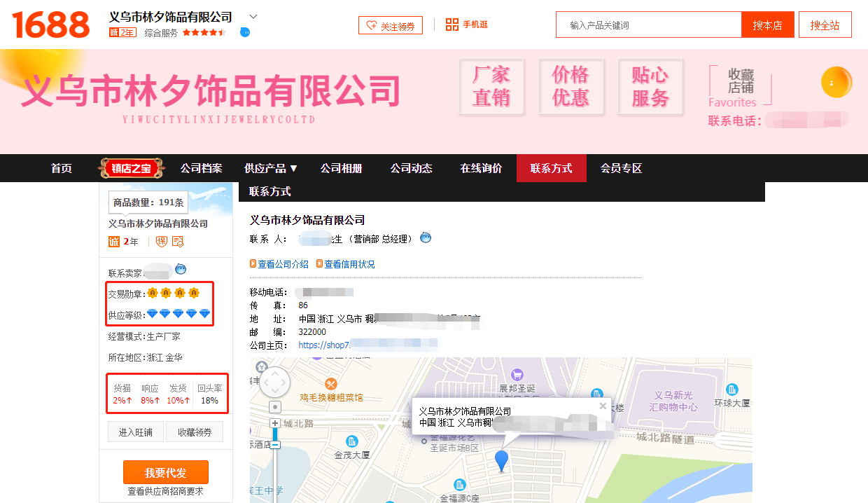Viewport: 868px width, 503px height.
Task: Open the 查看公司介绍 link
Action: coord(279,264)
